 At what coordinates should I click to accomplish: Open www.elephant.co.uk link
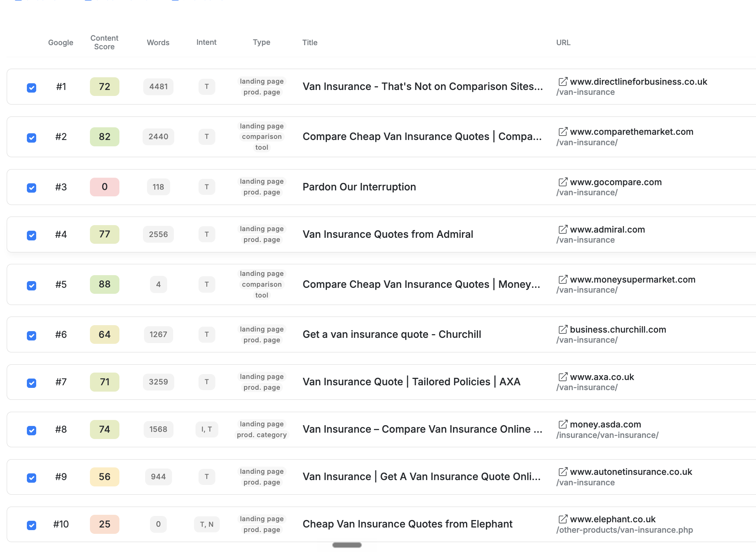point(613,519)
